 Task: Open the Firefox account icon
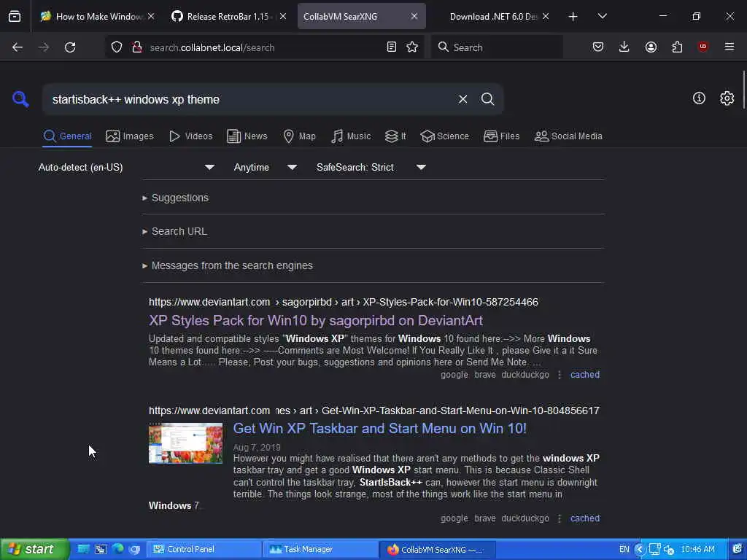pyautogui.click(x=651, y=47)
